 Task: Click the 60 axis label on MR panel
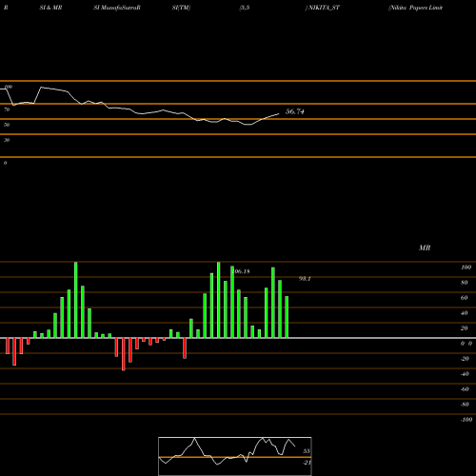pos(465,298)
